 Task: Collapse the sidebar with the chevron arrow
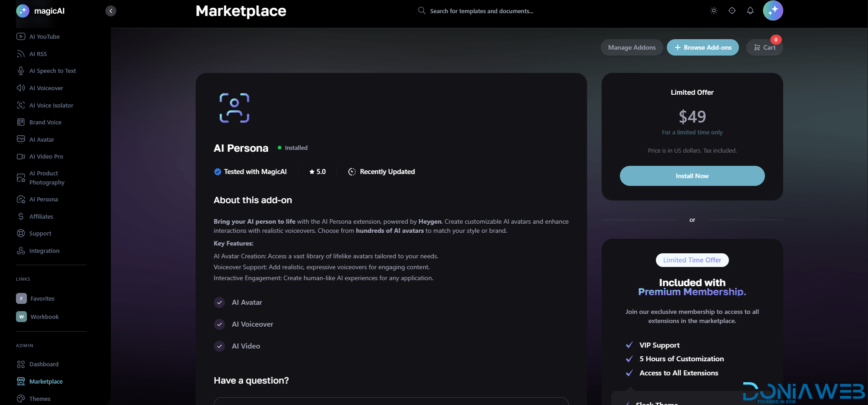pos(111,11)
